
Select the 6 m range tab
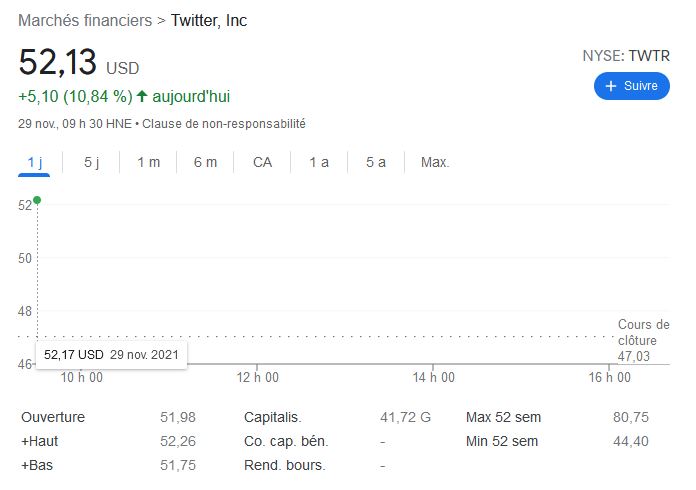205,162
